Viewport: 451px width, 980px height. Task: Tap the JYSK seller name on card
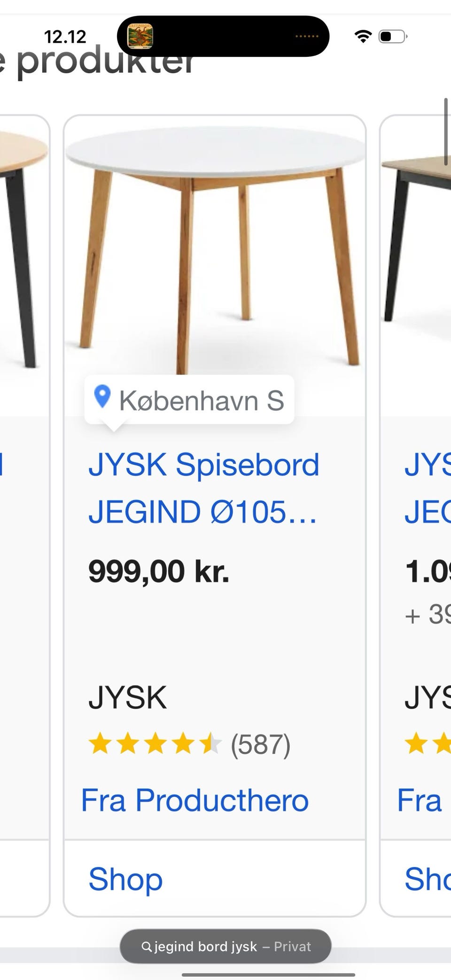[127, 698]
